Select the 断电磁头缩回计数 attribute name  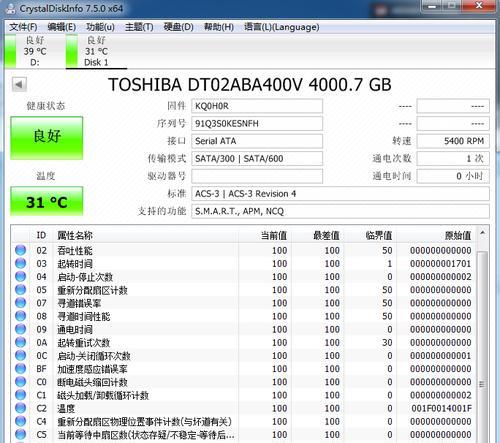[x=92, y=382]
